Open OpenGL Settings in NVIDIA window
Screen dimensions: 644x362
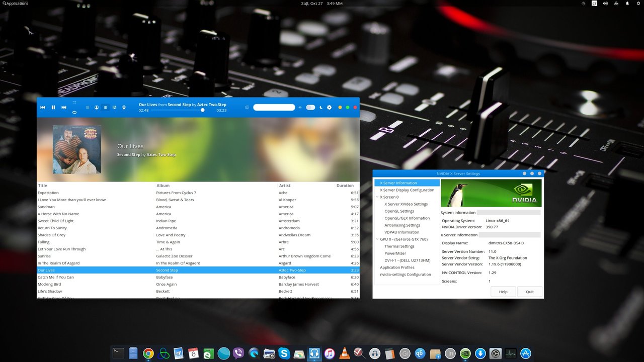click(399, 211)
